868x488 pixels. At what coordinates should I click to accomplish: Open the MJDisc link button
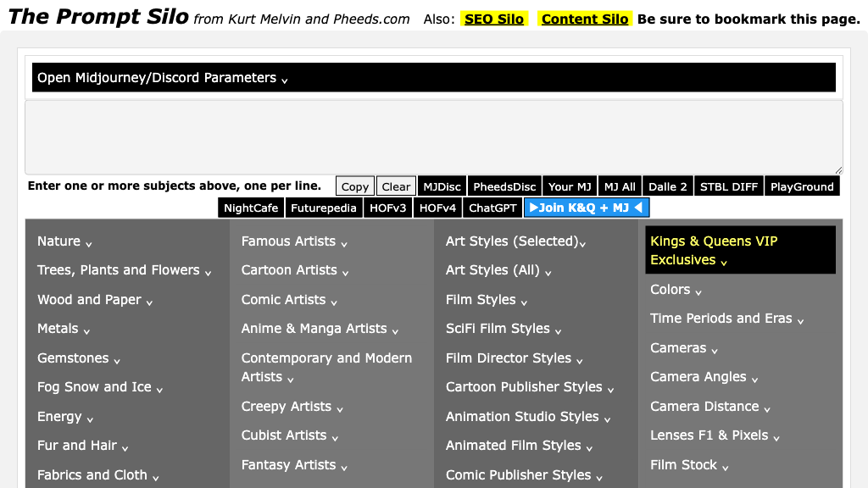click(x=442, y=186)
